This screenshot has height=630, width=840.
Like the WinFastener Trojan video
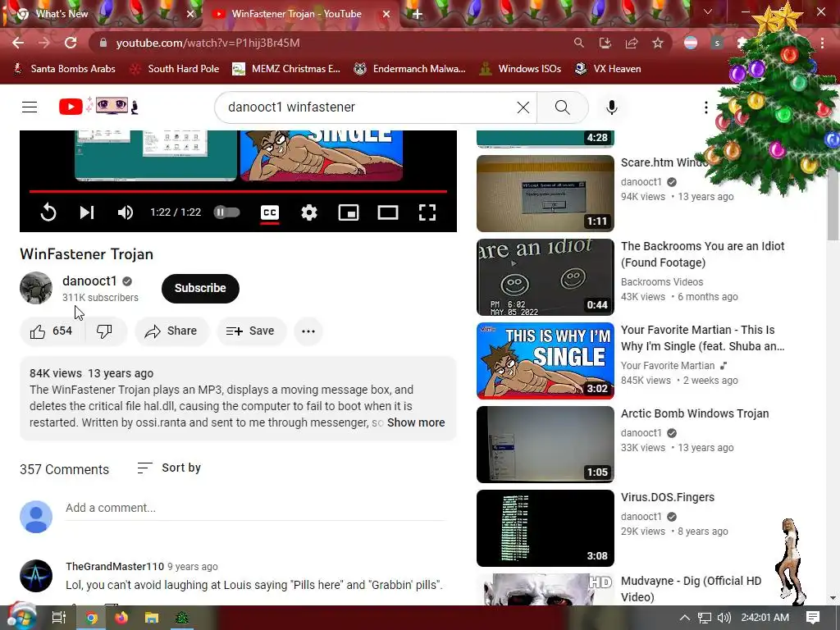[52, 331]
